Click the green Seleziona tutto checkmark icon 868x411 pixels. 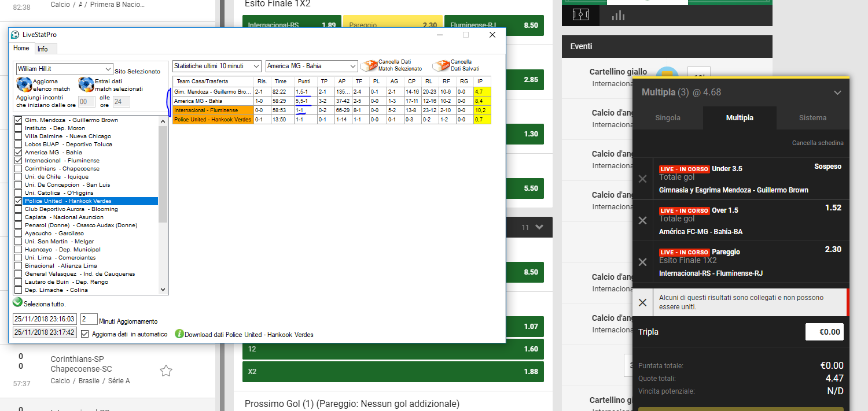point(17,302)
